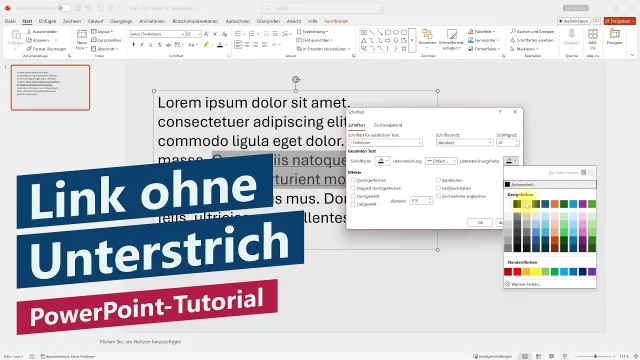
Task: Pick the yellow standard color swatch
Action: point(536,272)
